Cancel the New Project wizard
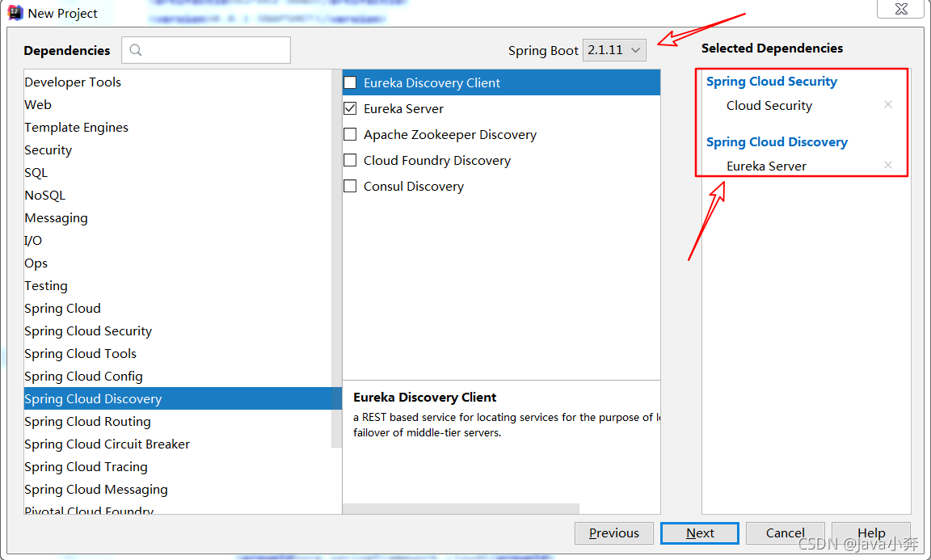Viewport: 931px width, 560px height. point(785,533)
